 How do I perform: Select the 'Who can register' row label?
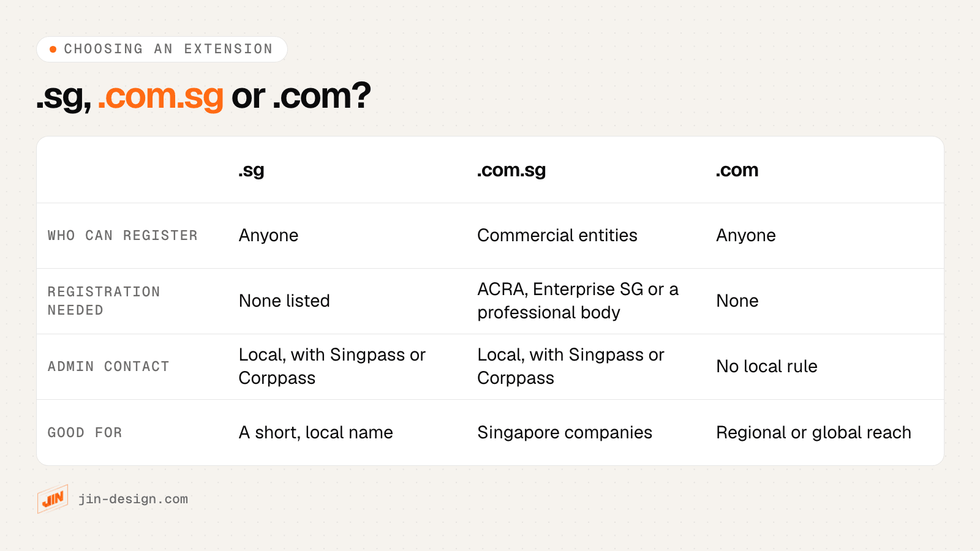tap(123, 236)
